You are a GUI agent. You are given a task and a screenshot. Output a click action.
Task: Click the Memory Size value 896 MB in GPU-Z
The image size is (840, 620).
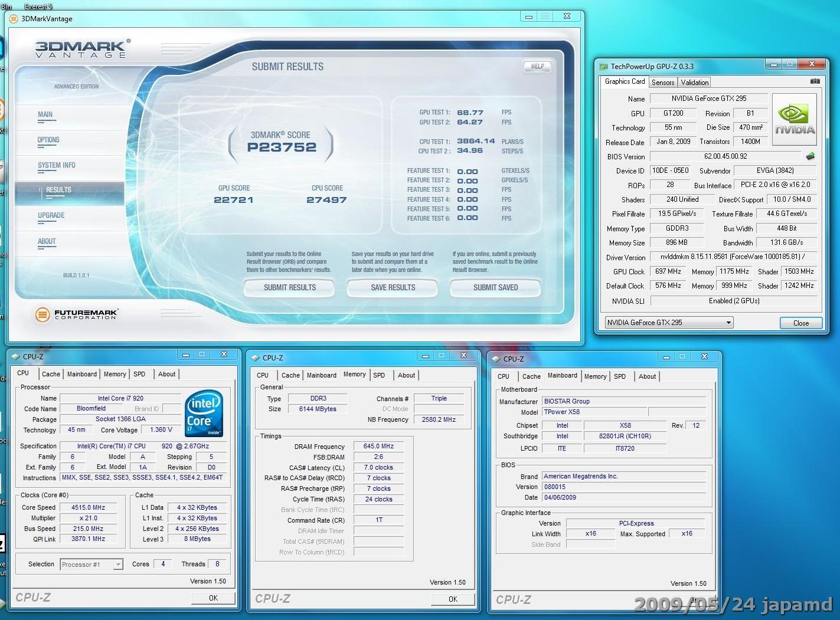(676, 242)
